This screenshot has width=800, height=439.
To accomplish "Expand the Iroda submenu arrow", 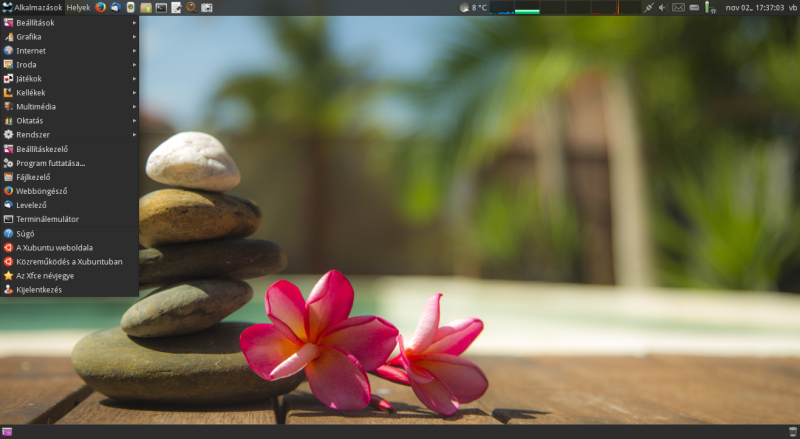I will pyautogui.click(x=134, y=65).
